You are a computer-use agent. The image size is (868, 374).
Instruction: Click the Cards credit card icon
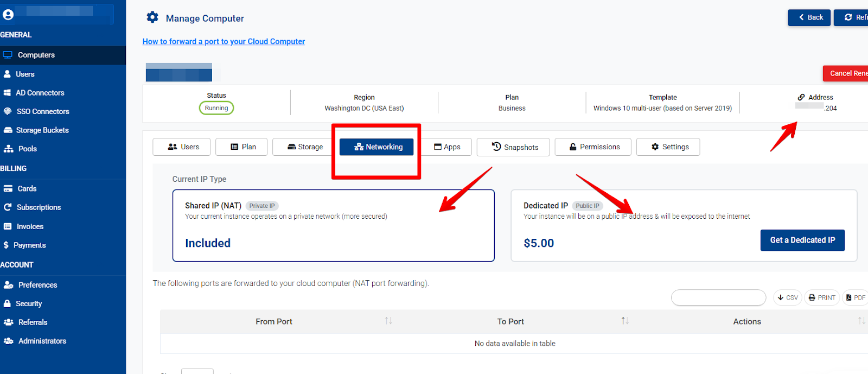coord(8,189)
